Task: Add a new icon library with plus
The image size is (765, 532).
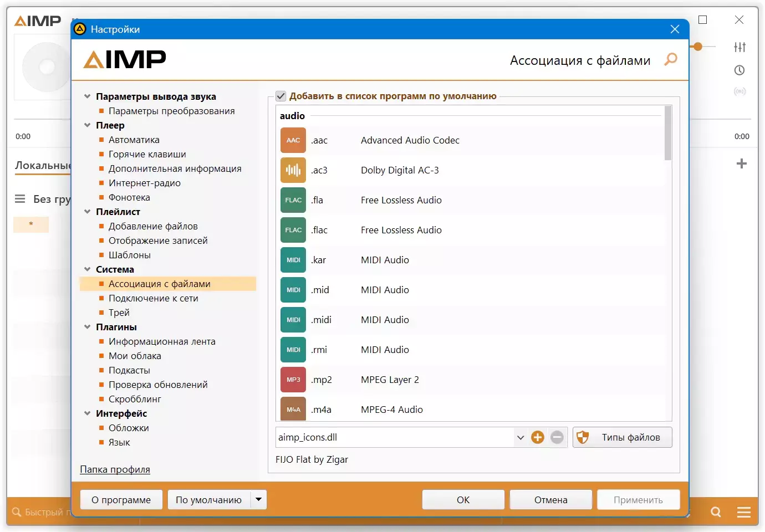Action: click(x=538, y=437)
